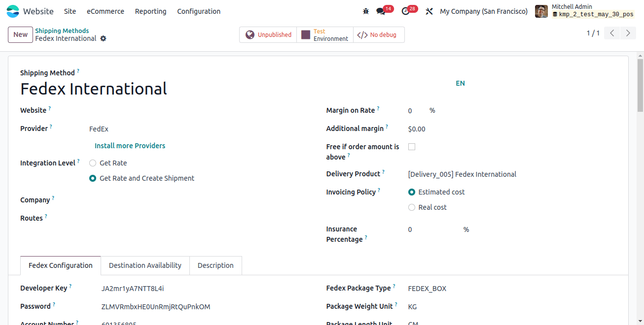Go to previous record arrow
Image resolution: width=644 pixels, height=325 pixels.
[x=612, y=33]
